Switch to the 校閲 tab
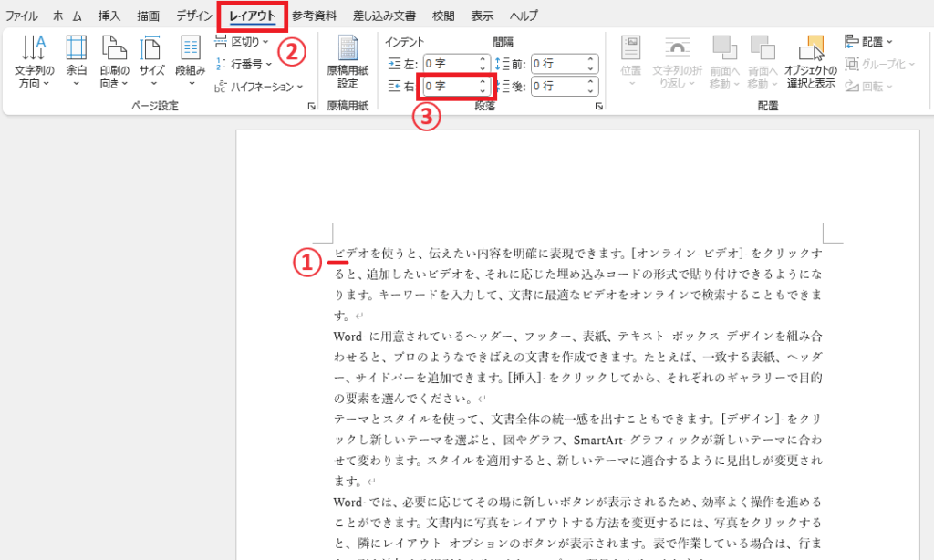Image resolution: width=934 pixels, height=560 pixels. pyautogui.click(x=443, y=16)
